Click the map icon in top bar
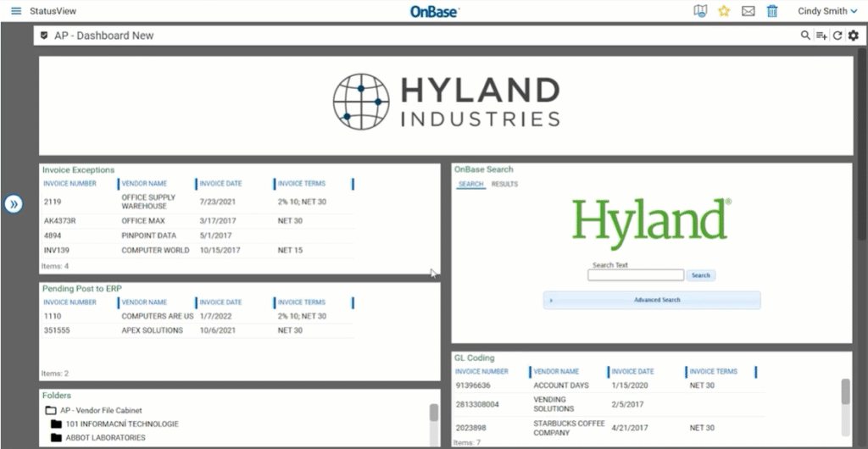 pos(700,11)
